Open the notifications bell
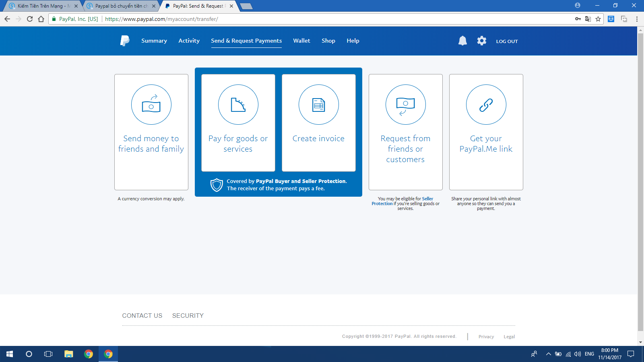Screen dimensions: 644x362 coord(462,41)
